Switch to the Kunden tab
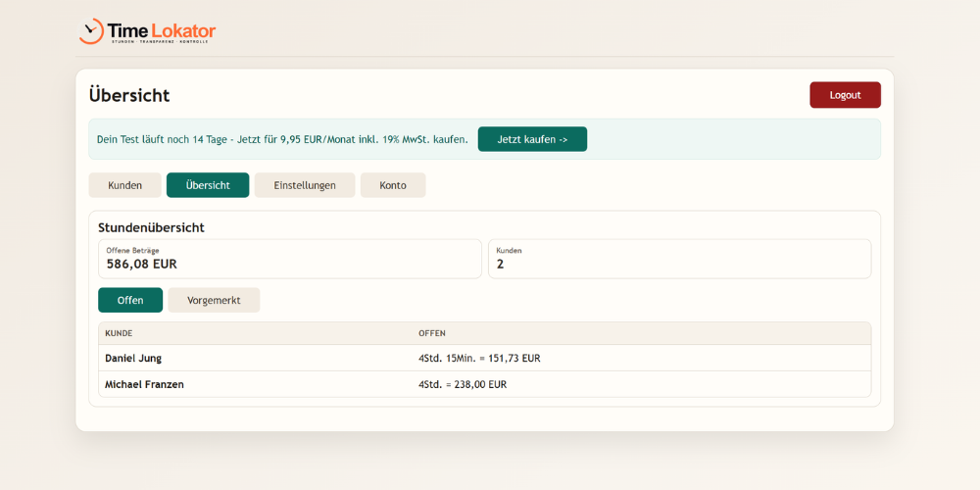 (x=124, y=185)
